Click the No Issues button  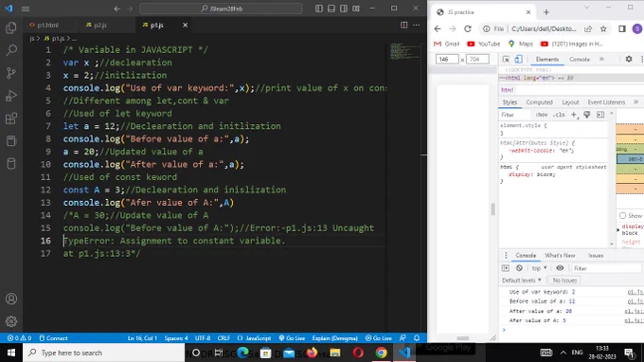point(564,281)
